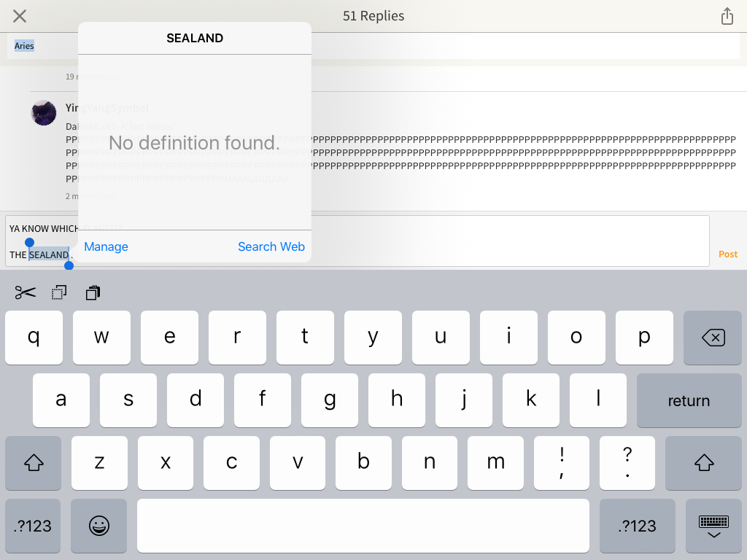Screen dimensions: 747x560
Task: Tap the right shift key
Action: (704, 463)
